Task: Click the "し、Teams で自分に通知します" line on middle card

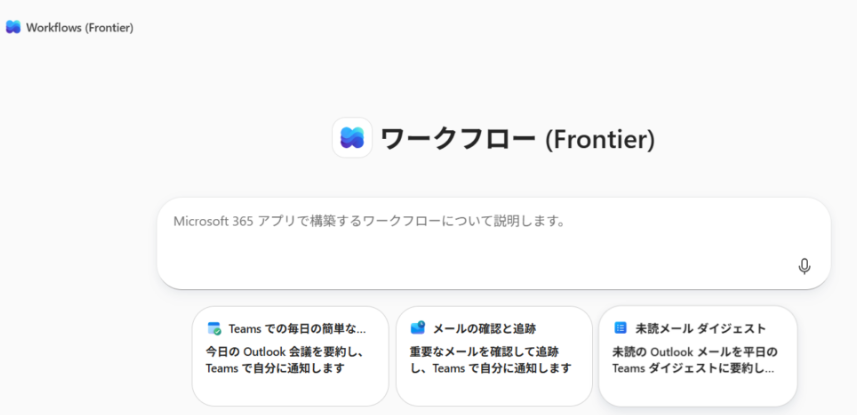Action: click(x=490, y=368)
